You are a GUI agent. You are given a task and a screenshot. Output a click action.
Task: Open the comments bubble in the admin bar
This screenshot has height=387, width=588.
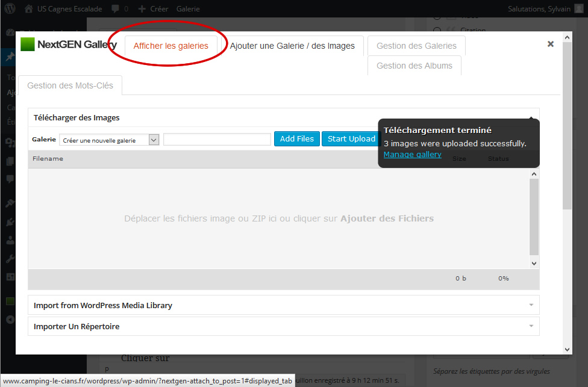pos(116,8)
